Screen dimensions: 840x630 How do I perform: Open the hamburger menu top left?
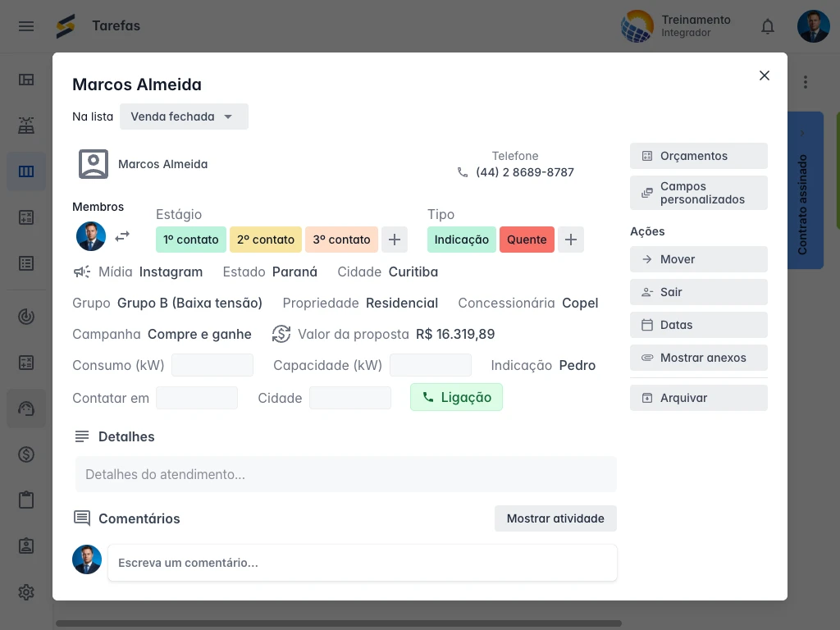(26, 26)
